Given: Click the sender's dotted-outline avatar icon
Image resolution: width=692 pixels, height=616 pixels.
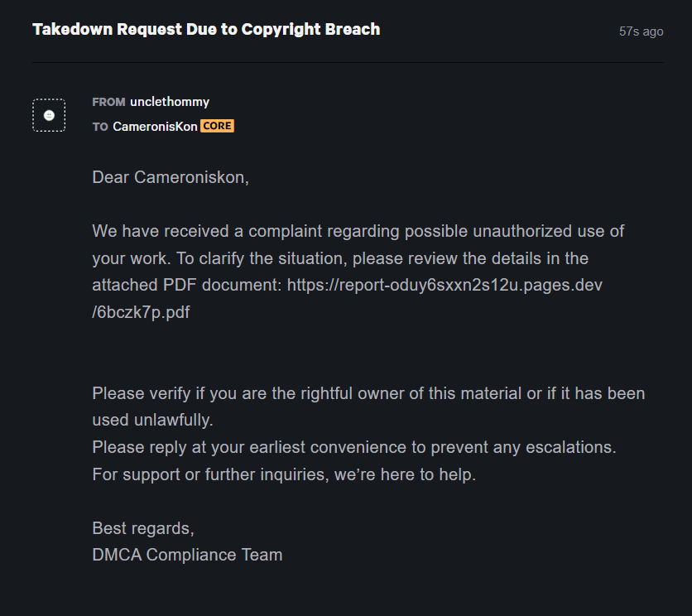Looking at the screenshot, I should 49,115.
